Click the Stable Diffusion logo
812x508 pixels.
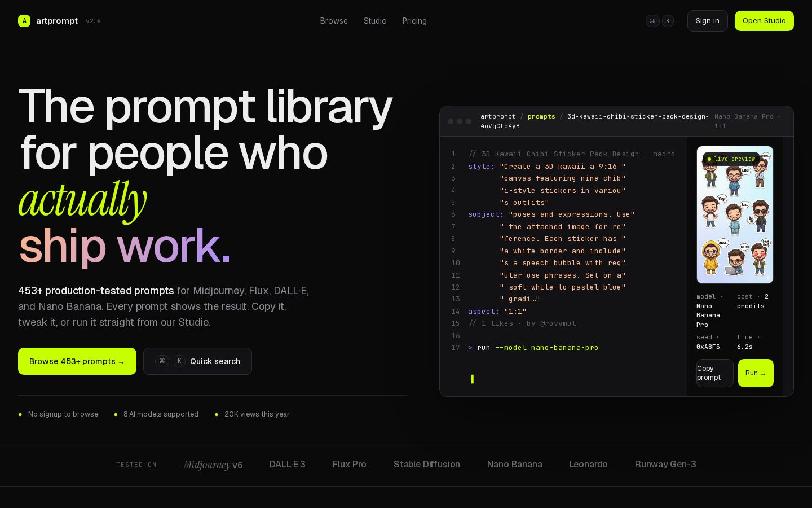(427, 465)
